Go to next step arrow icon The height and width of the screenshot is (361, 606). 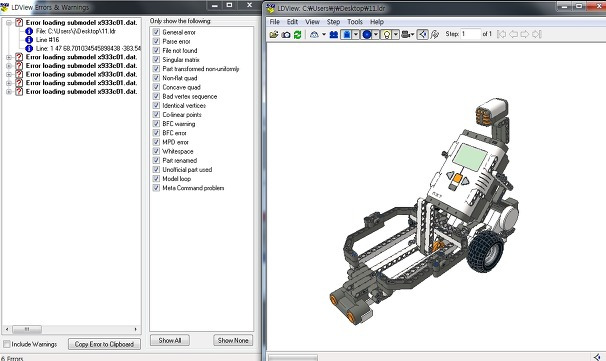[524, 34]
